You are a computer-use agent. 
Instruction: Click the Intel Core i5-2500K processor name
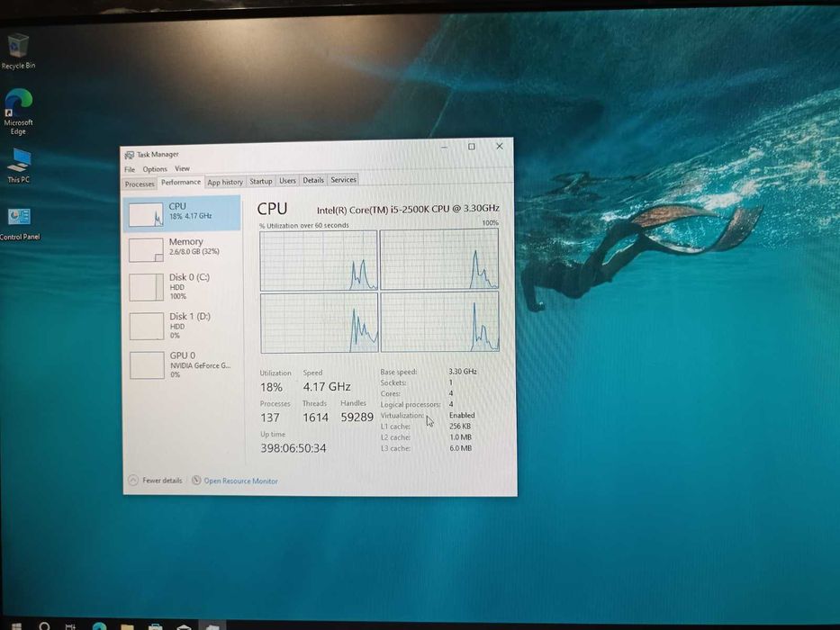(408, 209)
